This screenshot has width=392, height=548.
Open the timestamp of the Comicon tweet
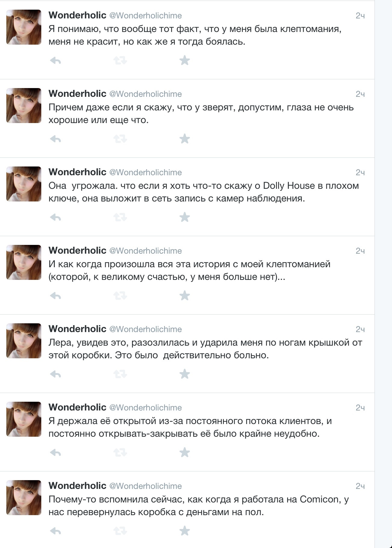click(x=360, y=486)
